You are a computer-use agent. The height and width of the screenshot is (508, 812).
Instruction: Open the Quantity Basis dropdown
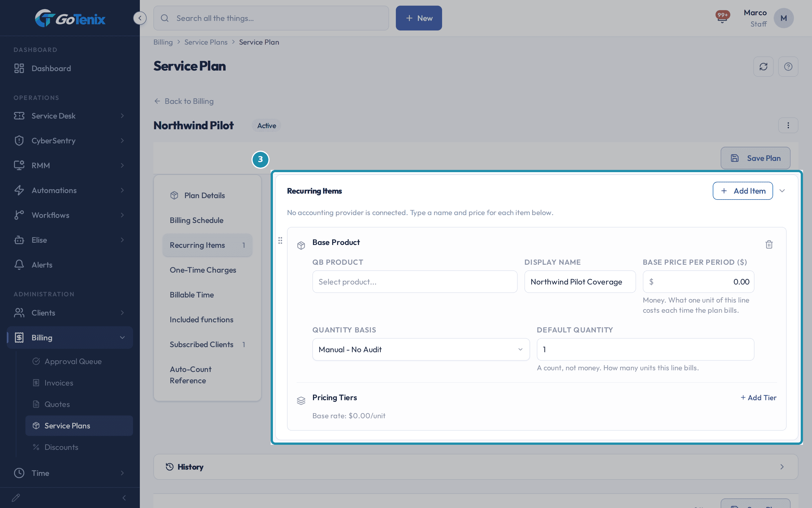421,349
